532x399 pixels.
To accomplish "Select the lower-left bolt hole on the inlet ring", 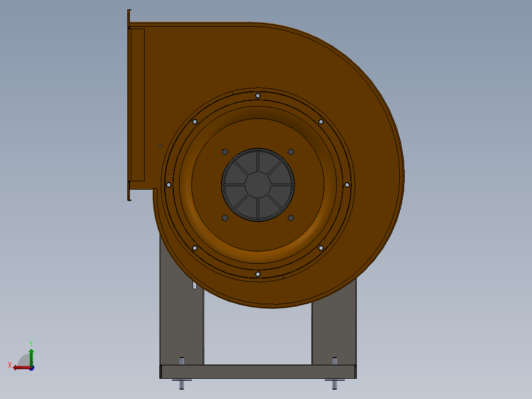I will pyautogui.click(x=195, y=248).
